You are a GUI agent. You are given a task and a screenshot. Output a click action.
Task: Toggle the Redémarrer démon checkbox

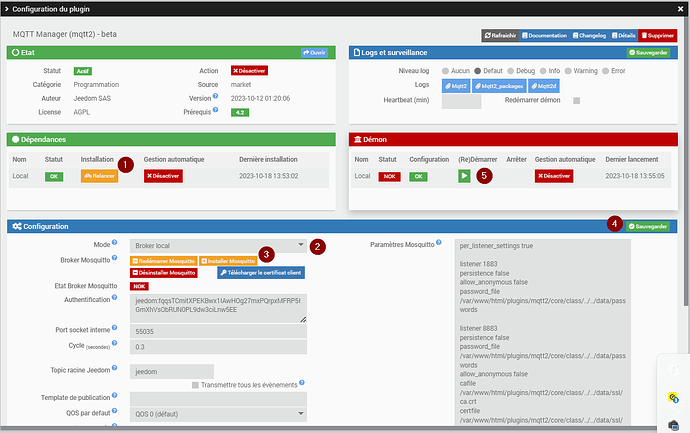(x=576, y=101)
